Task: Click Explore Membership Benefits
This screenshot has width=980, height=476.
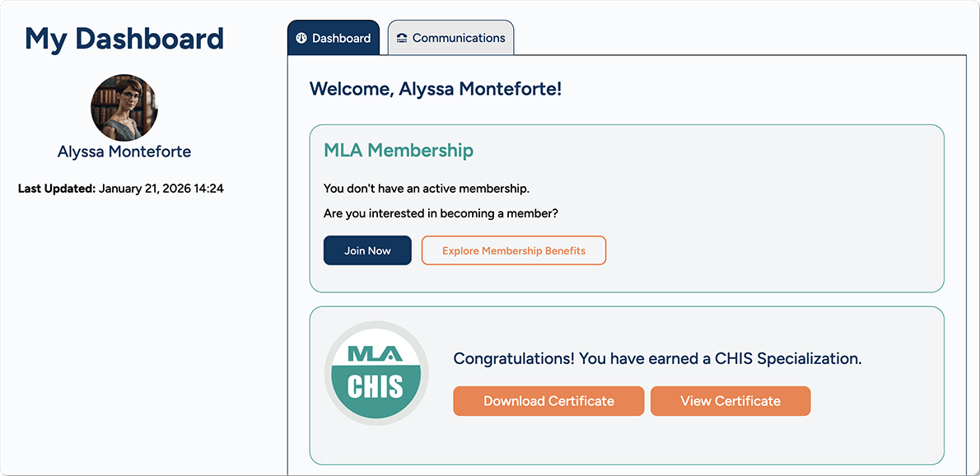Action: click(514, 251)
